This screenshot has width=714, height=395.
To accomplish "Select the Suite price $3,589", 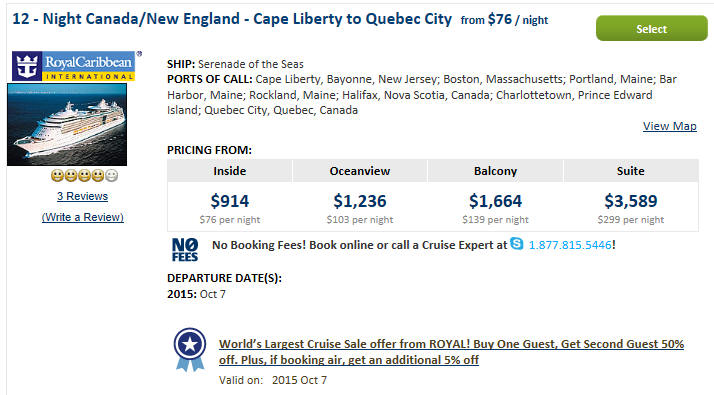I will pyautogui.click(x=631, y=201).
